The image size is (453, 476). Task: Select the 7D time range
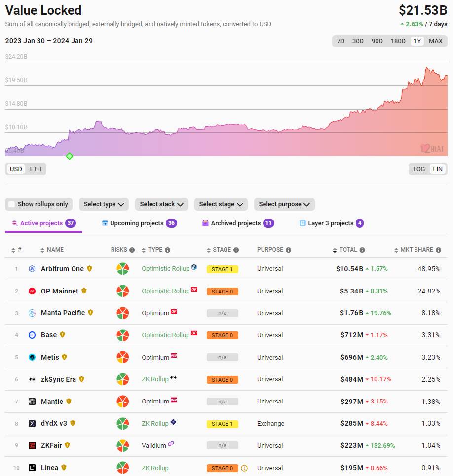point(340,41)
